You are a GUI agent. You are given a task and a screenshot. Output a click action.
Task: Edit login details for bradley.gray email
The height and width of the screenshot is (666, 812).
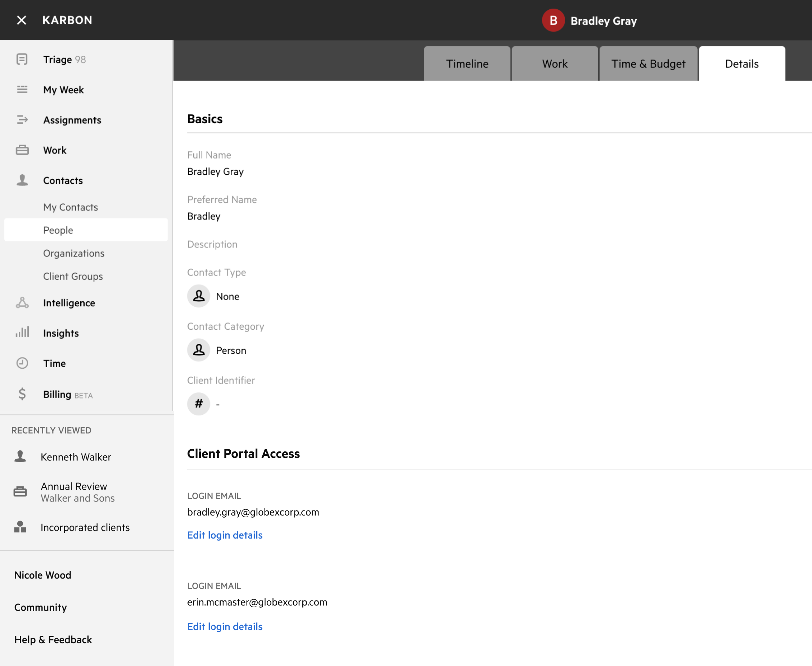pyautogui.click(x=225, y=535)
